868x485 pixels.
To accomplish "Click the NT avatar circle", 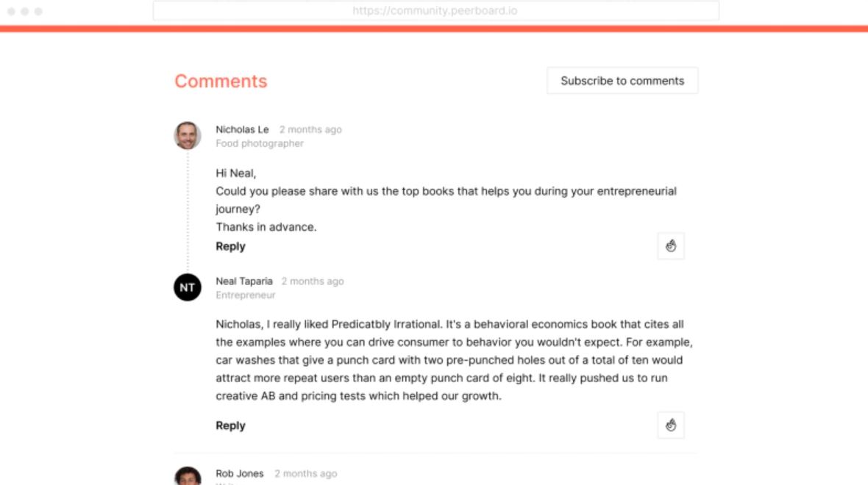I will point(187,287).
